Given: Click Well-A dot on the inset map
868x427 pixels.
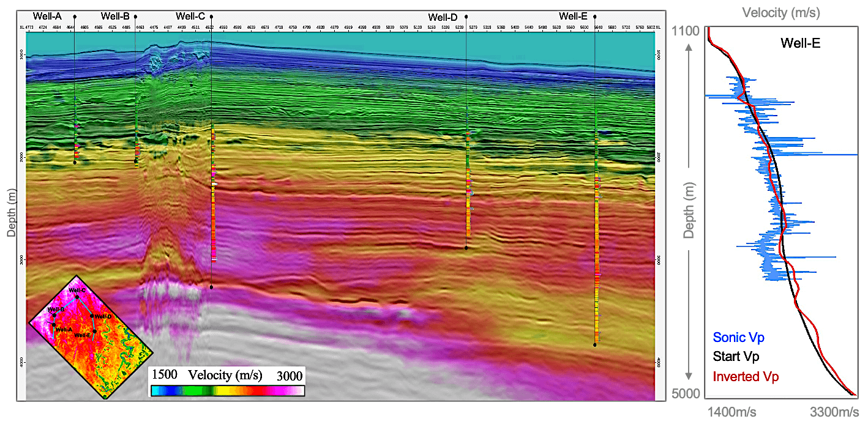Looking at the screenshot, I should [53, 324].
